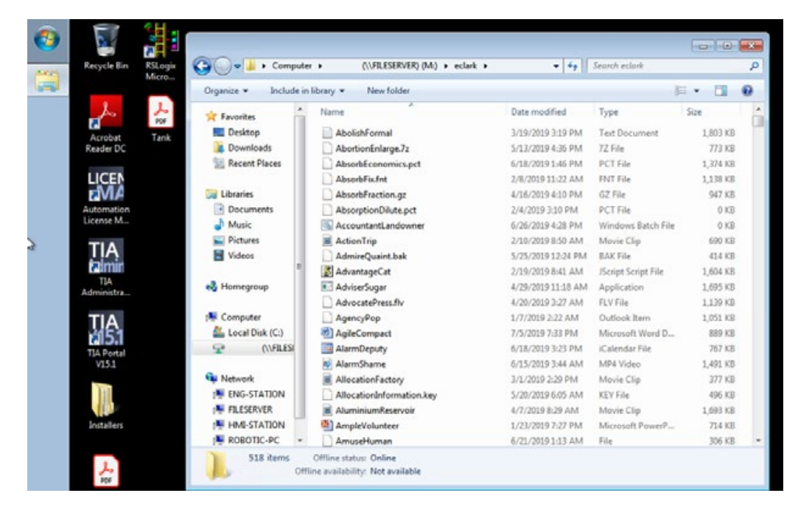Open the Tank PDF file on desktop
The width and height of the screenshot is (812, 507).
click(161, 119)
